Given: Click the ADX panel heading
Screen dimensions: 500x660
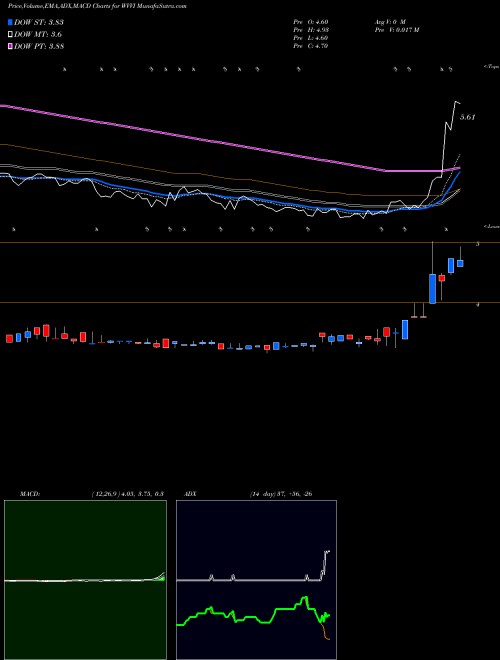Looking at the screenshot, I should point(191,494).
